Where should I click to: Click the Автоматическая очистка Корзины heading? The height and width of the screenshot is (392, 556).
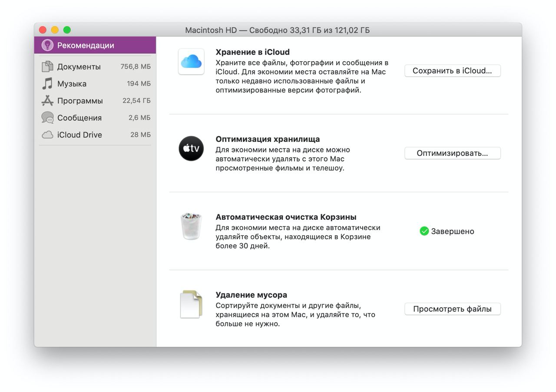click(x=286, y=217)
